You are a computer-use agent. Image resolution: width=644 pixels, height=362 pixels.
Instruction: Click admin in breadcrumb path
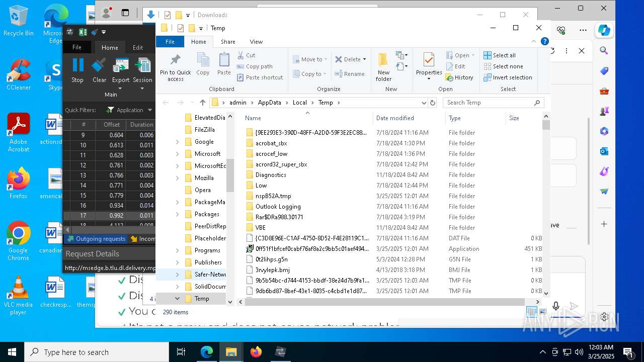pos(238,103)
